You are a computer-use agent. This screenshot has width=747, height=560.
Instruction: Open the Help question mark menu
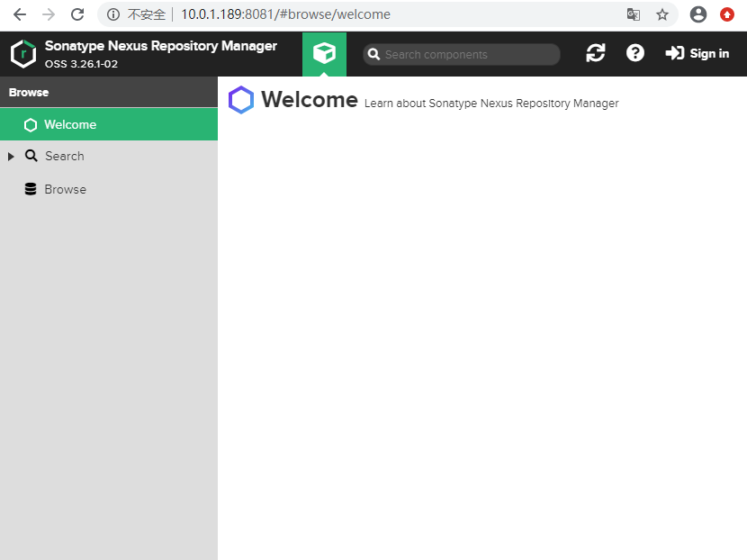click(635, 53)
